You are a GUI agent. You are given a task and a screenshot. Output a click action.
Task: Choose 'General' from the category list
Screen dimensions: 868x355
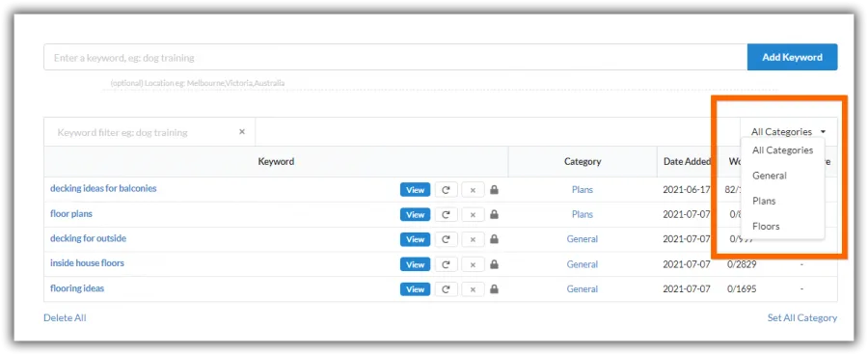[x=770, y=176]
